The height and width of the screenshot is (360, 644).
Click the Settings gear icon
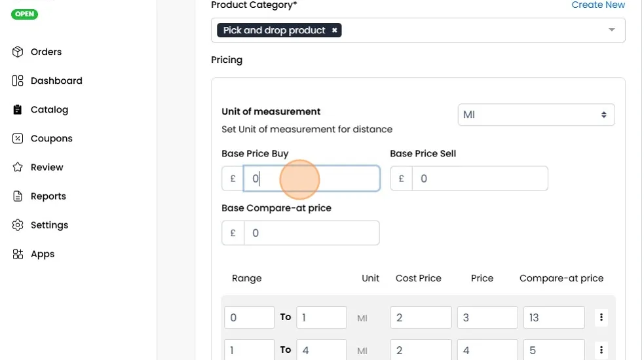pyautogui.click(x=18, y=225)
